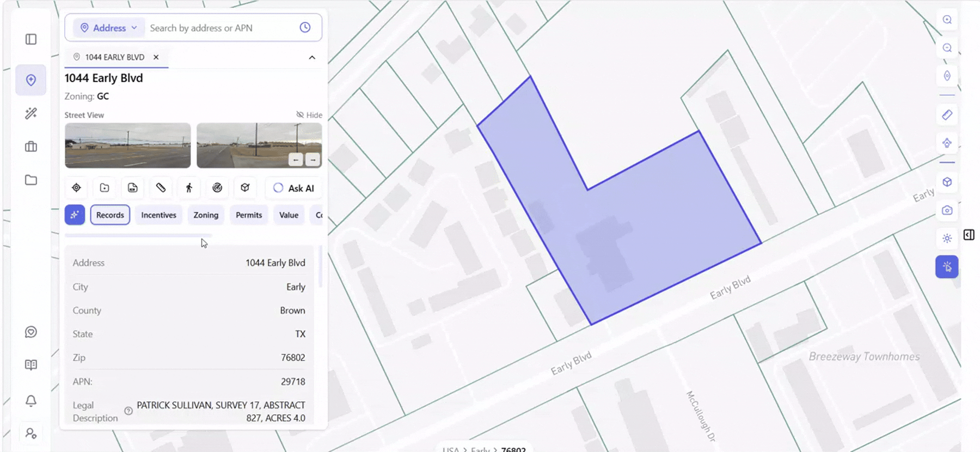This screenshot has height=452, width=980.
Task: Click the locate target icon under Street View
Action: click(x=76, y=188)
